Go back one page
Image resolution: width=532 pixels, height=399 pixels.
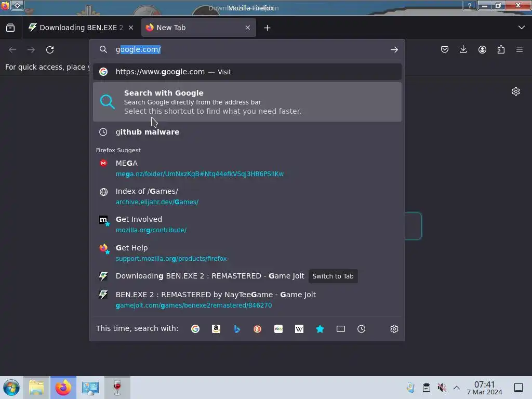tap(12, 50)
